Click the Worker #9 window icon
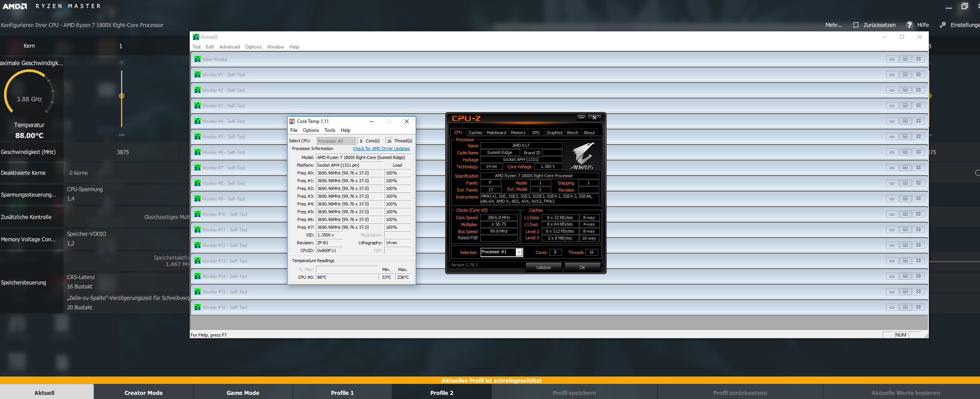 click(x=198, y=199)
